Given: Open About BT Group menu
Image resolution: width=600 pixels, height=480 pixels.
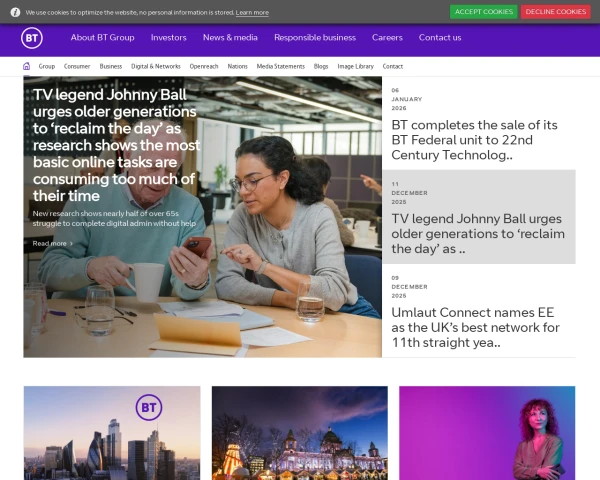Looking at the screenshot, I should (x=103, y=38).
